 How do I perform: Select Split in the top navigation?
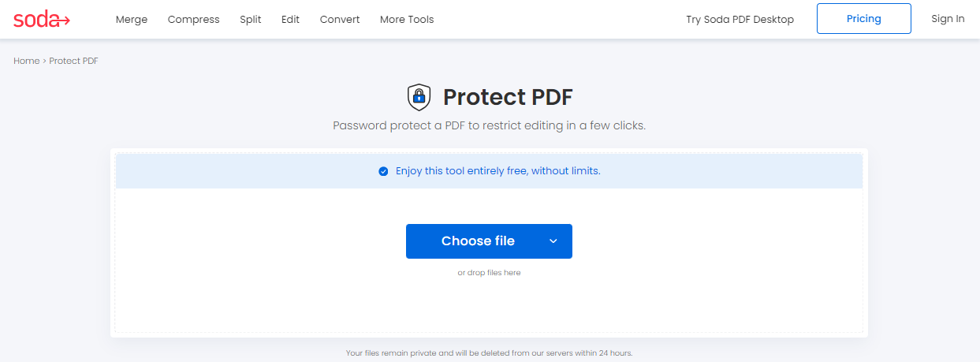tap(251, 19)
